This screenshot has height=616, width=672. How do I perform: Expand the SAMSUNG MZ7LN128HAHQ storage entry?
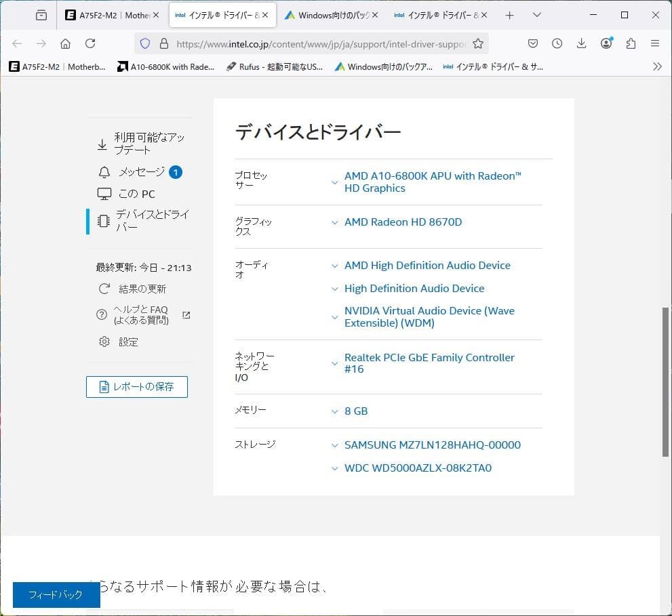point(334,445)
